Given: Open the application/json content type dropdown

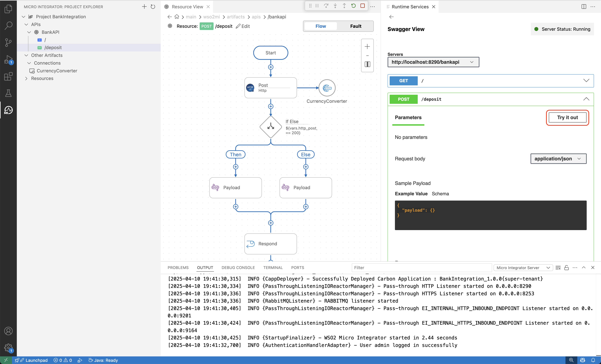Looking at the screenshot, I should [558, 159].
